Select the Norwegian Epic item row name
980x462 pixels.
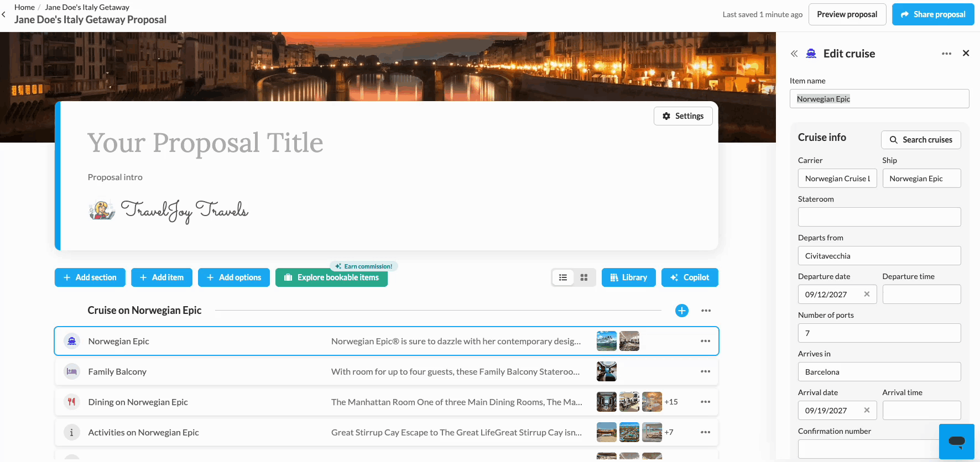click(x=118, y=342)
